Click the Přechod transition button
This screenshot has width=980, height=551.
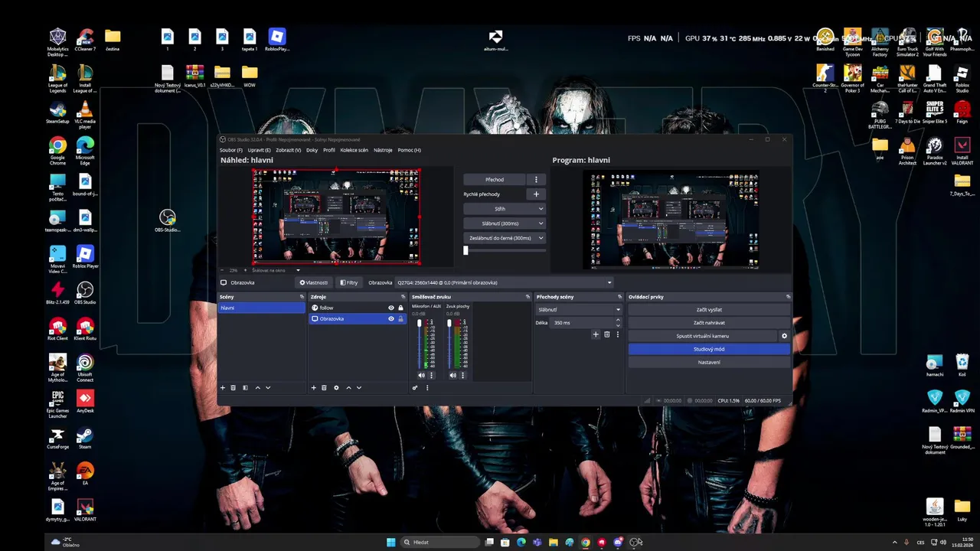[x=495, y=180]
